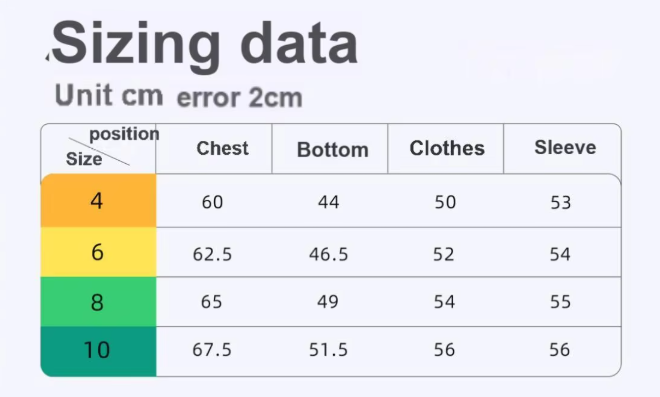Select the Chest column header
The image size is (660, 397).
[222, 148]
